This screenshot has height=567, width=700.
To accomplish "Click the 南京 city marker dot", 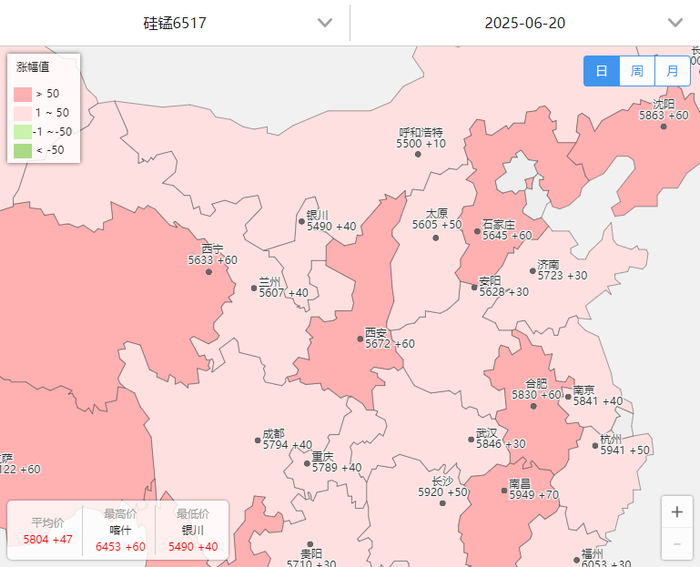I will (x=568, y=396).
